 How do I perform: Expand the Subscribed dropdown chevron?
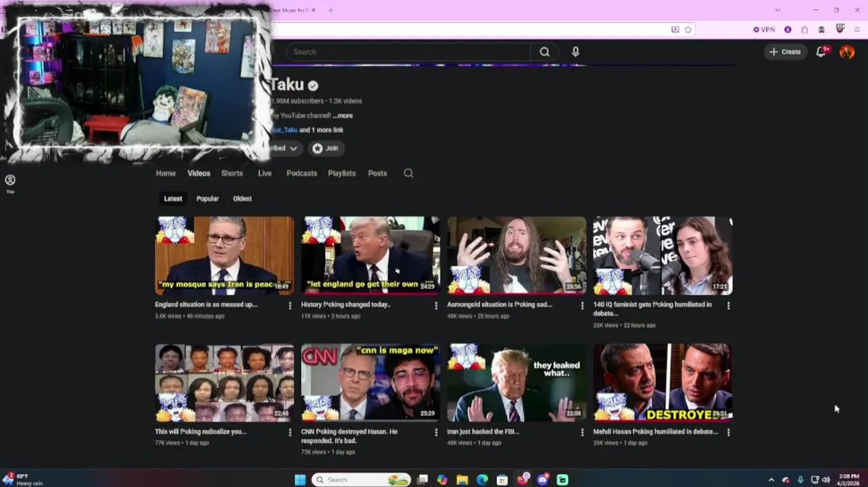coord(293,148)
